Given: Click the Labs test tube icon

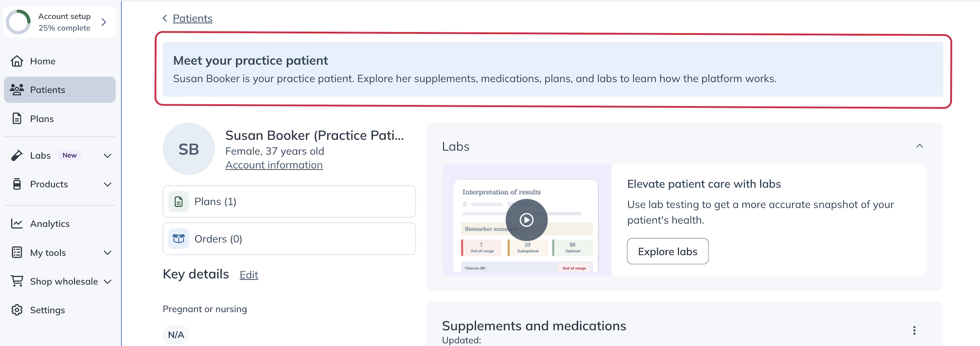Looking at the screenshot, I should coord(17,155).
